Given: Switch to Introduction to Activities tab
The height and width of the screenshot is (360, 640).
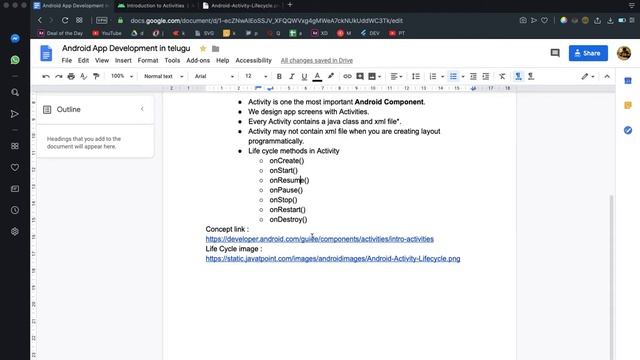Looking at the screenshot, I should [x=156, y=6].
